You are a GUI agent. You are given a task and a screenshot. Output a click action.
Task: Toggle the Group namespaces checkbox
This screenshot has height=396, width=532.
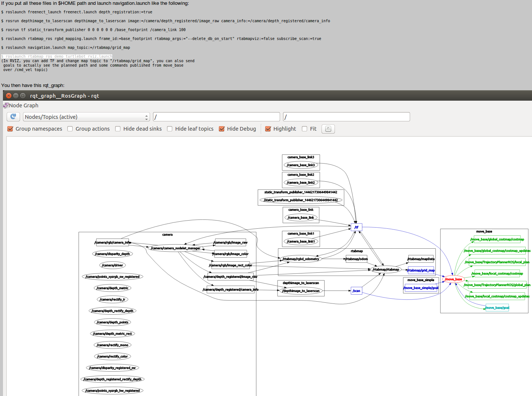tap(10, 129)
